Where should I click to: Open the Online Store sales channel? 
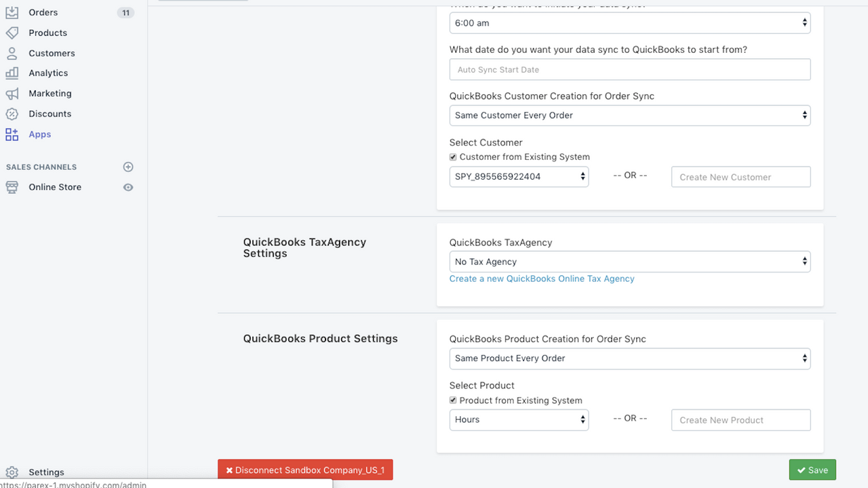[55, 187]
